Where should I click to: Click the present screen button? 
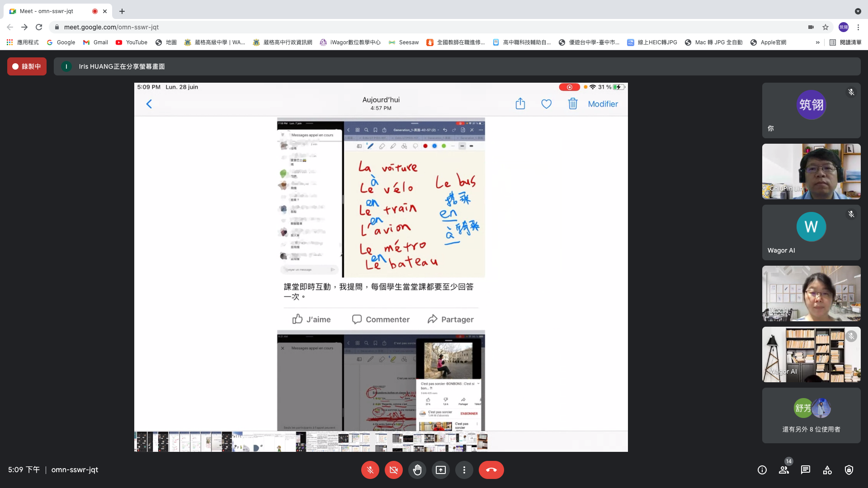coord(440,470)
